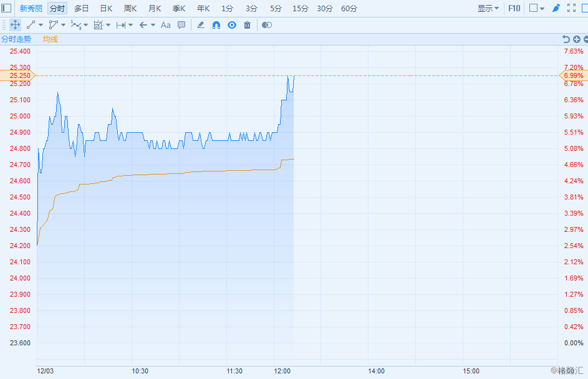The width and height of the screenshot is (588, 379).
Task: Select the polygon shape drawing tool
Action: (53, 25)
